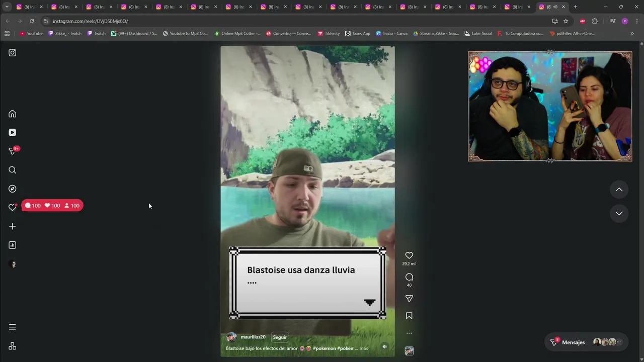The image size is (644, 362).
Task: Open Notifications heart icon in sidebar
Action: coord(13,207)
